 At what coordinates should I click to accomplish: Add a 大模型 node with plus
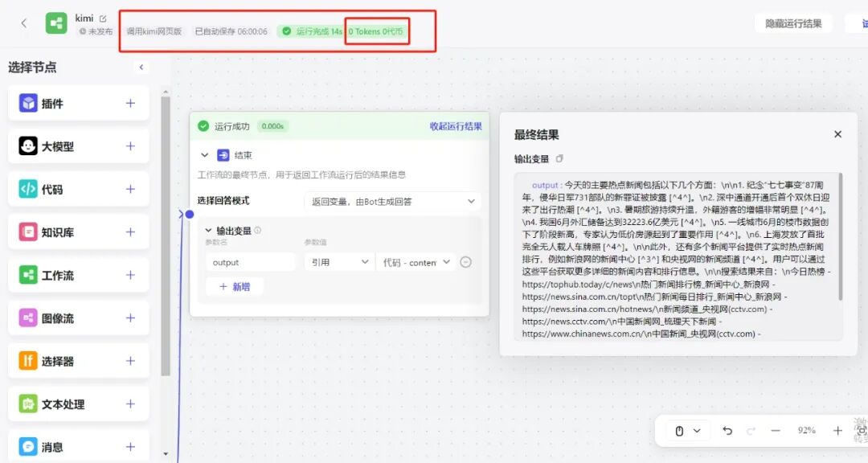(130, 146)
